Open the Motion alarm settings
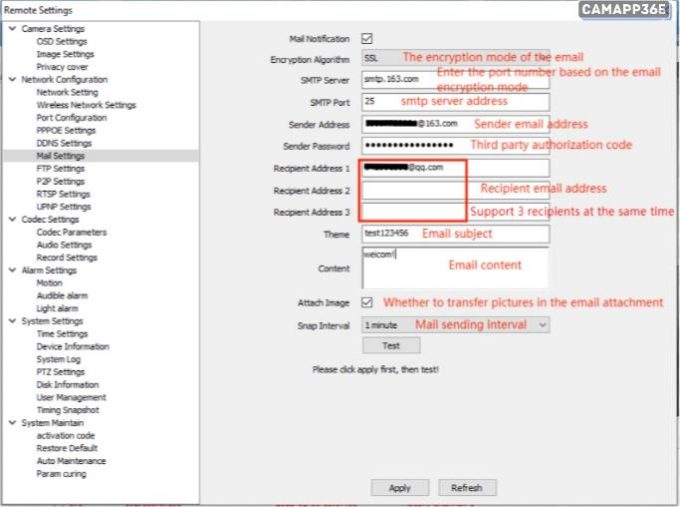680x507 pixels. [49, 283]
